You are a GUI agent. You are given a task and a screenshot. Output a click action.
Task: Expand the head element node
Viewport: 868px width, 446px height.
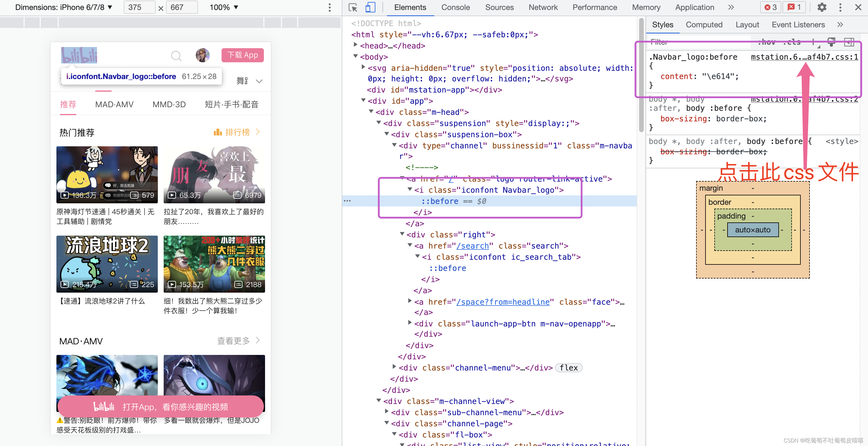pyautogui.click(x=356, y=45)
